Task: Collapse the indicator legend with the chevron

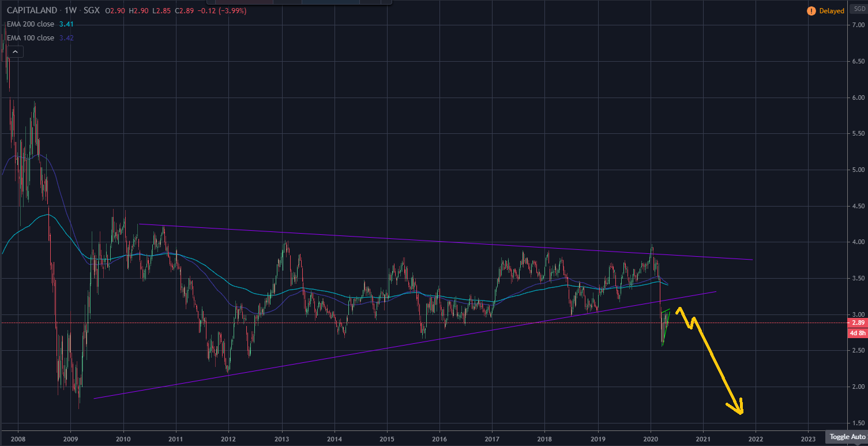Action: 15,52
